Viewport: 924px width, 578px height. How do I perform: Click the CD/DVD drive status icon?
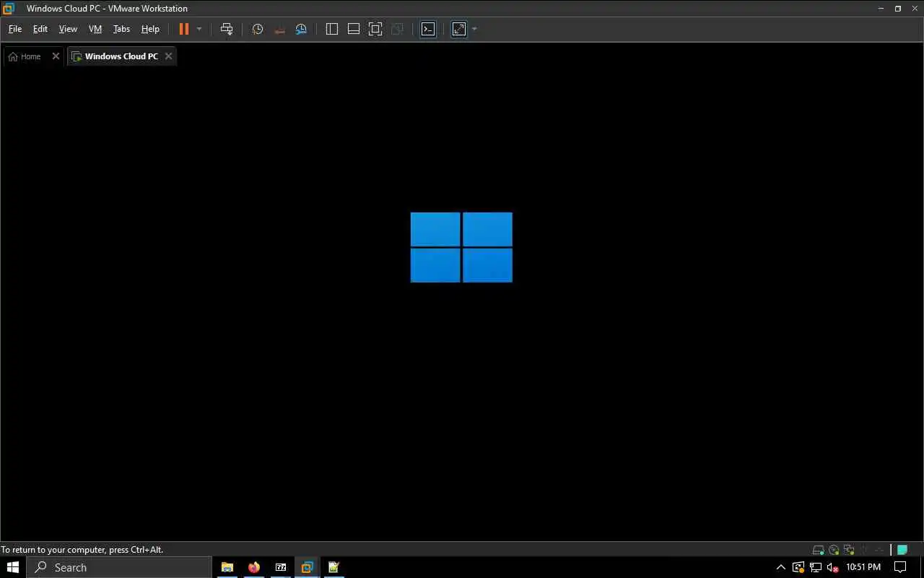(x=834, y=550)
